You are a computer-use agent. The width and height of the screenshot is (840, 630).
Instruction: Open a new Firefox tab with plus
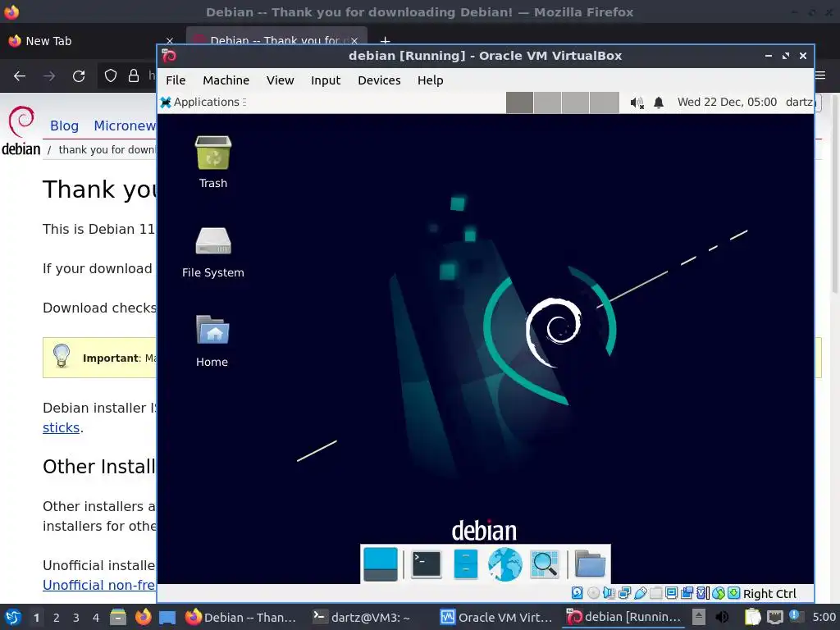[385, 41]
